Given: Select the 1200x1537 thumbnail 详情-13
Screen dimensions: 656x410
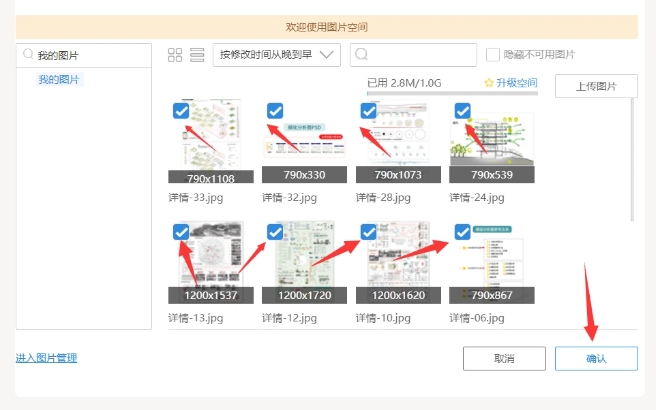Looking at the screenshot, I should pyautogui.click(x=211, y=262).
